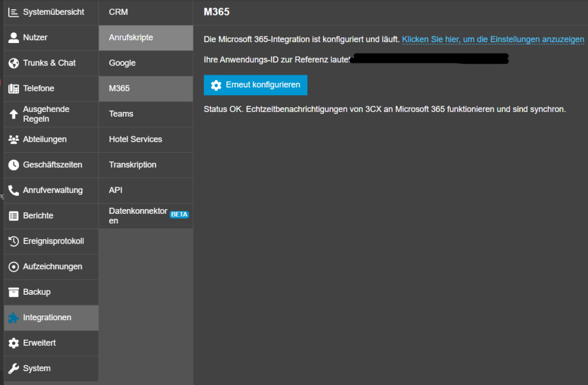Open the Anrufskripte submenu item
Screen dimensions: 588x385
tap(146, 37)
